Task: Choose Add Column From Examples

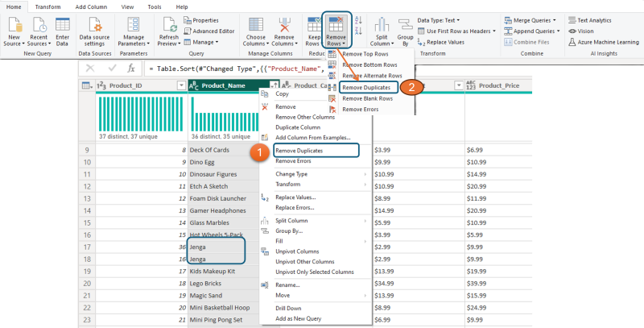Action: [312, 138]
